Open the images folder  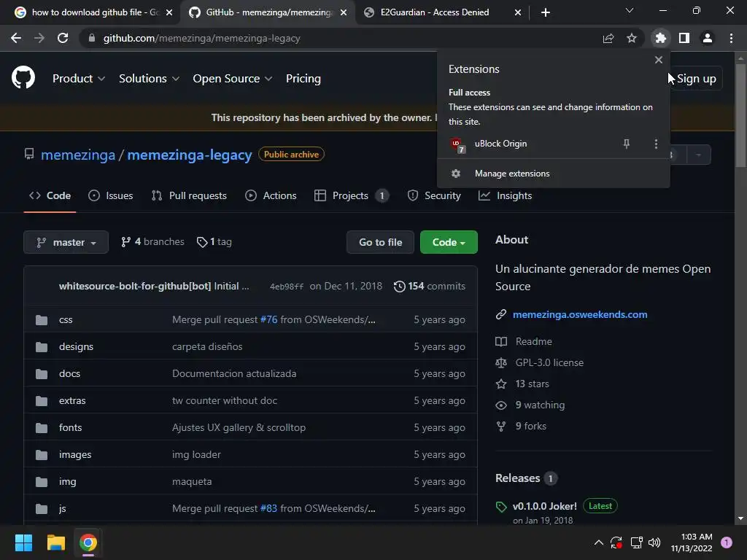(x=75, y=455)
